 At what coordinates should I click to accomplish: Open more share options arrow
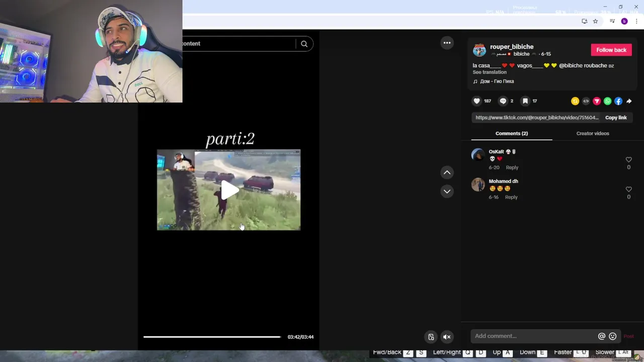point(629,101)
